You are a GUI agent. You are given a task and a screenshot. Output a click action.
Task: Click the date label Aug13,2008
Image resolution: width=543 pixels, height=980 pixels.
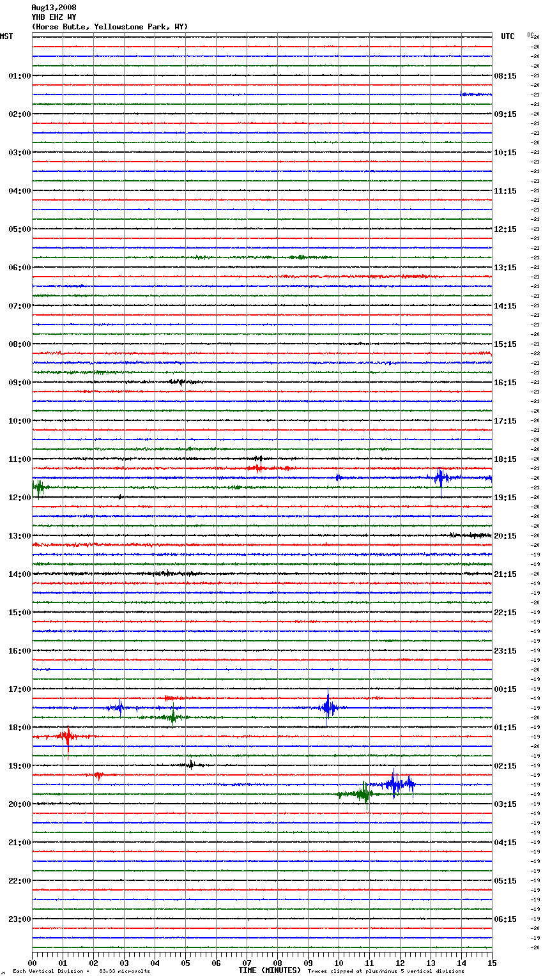[x=54, y=8]
